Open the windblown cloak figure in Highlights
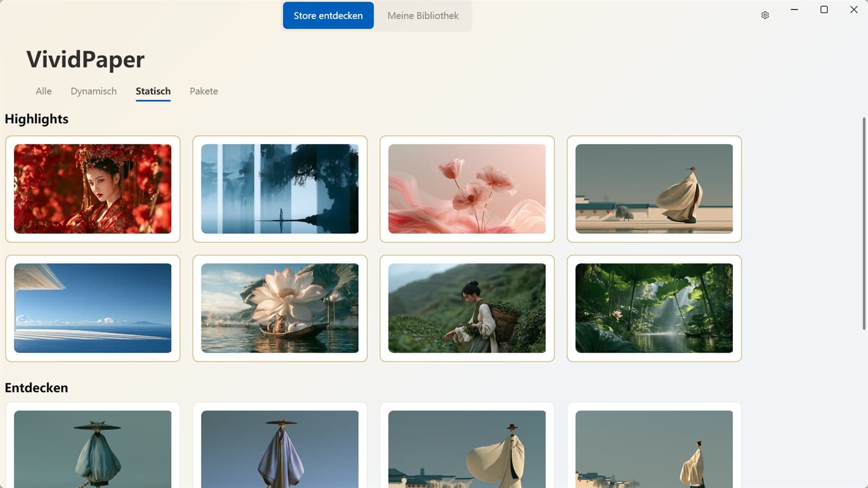 tap(654, 189)
